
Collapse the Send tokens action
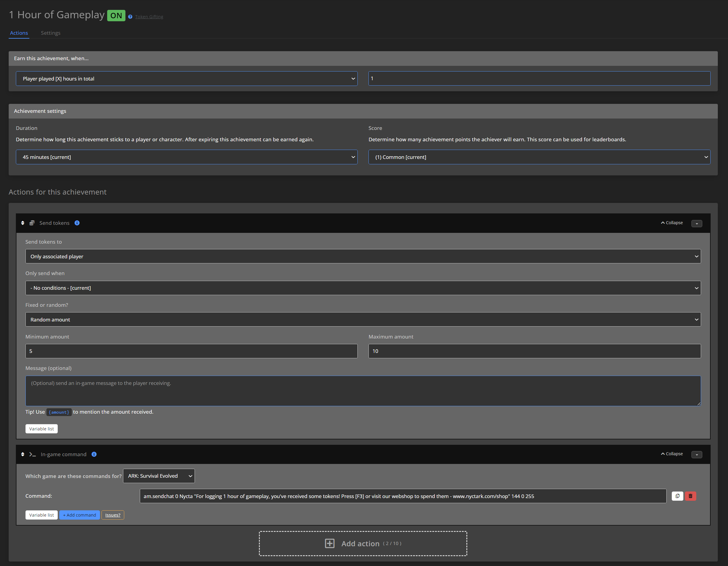click(x=671, y=223)
